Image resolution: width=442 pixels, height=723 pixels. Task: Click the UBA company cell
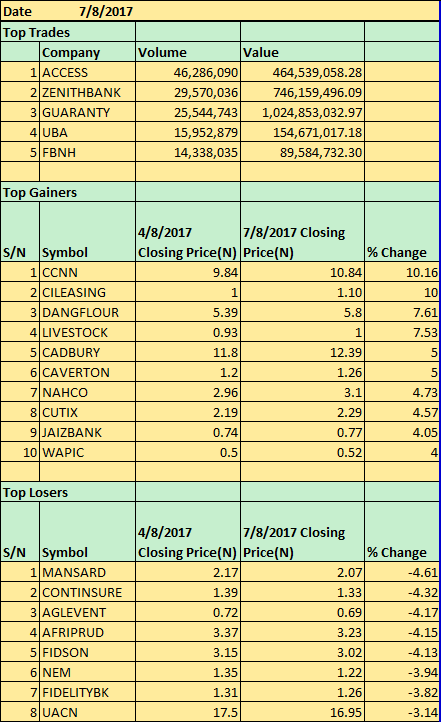pos(88,132)
